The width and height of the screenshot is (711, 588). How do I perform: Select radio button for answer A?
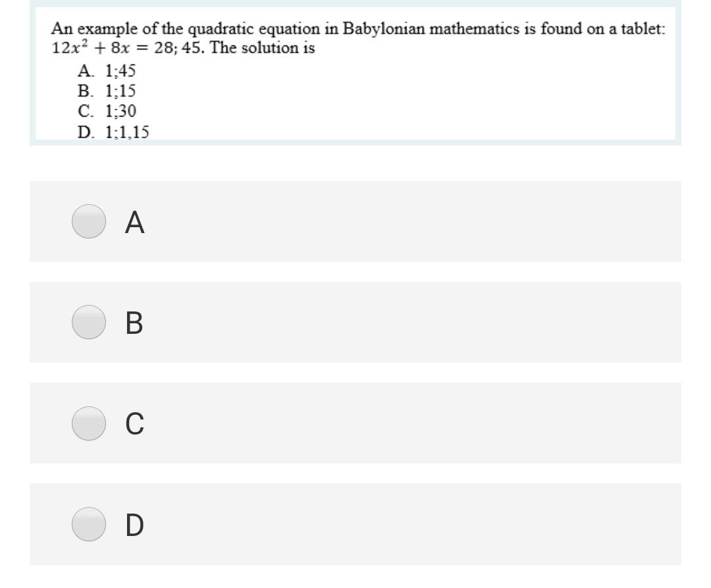pos(88,221)
